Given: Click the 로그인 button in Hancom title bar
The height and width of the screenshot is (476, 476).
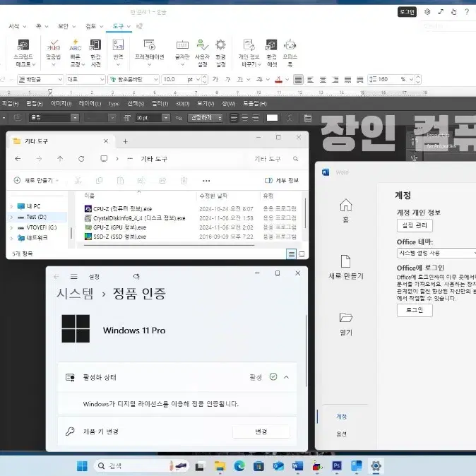Looking at the screenshot, I should click(x=407, y=12).
